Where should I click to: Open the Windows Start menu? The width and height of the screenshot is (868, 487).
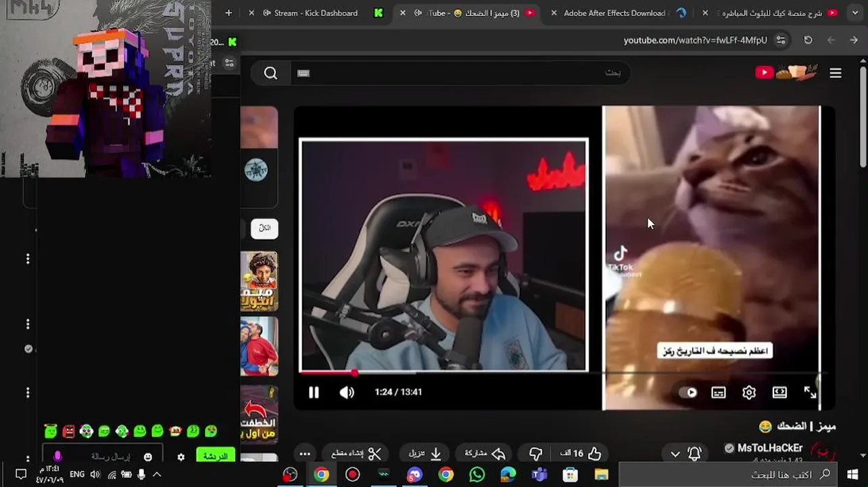click(852, 475)
